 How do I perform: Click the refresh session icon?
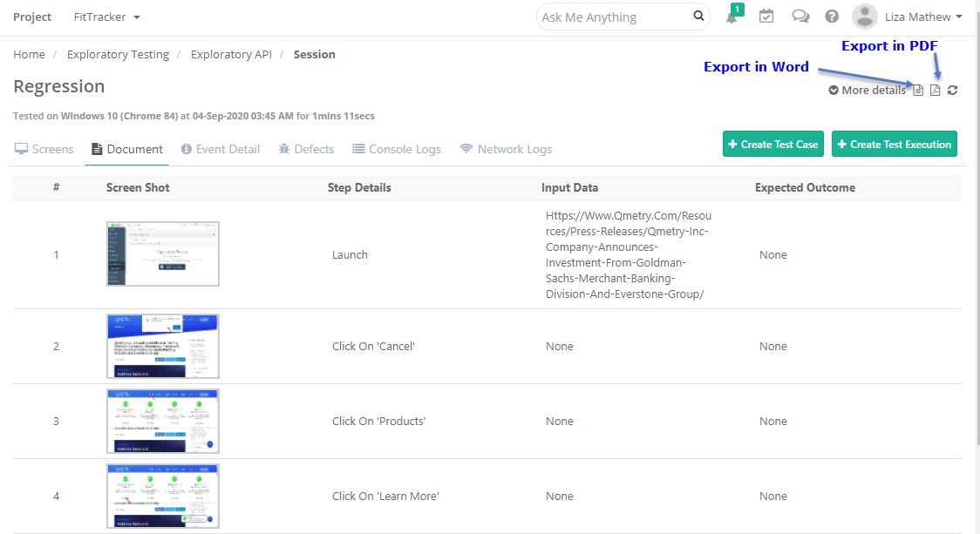[952, 91]
